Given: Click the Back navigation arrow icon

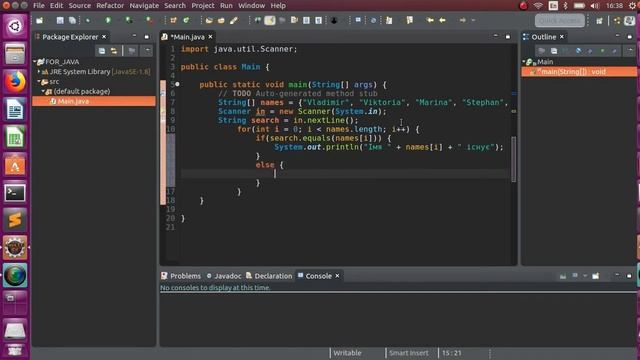Looking at the screenshot, I should (442, 20).
